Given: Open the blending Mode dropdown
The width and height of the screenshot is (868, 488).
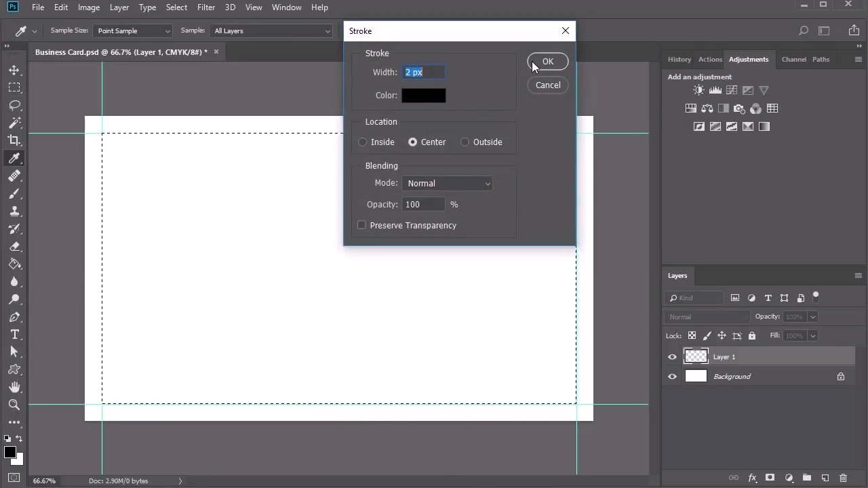Looking at the screenshot, I should click(x=448, y=184).
